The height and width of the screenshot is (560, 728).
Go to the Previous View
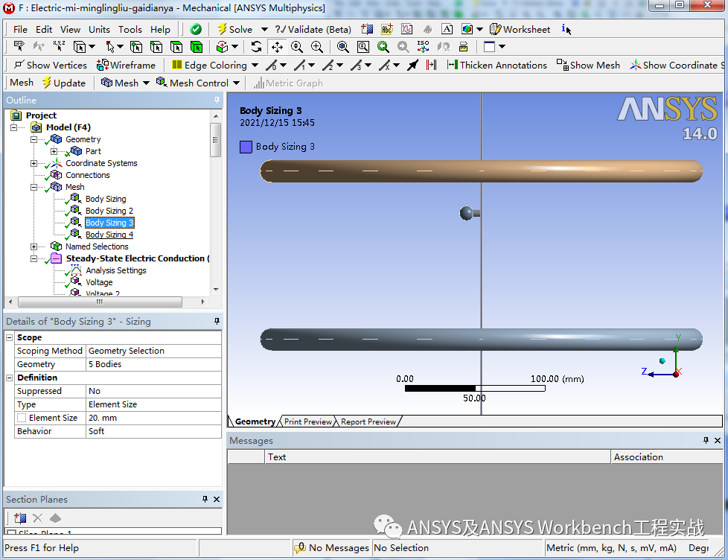tap(383, 46)
